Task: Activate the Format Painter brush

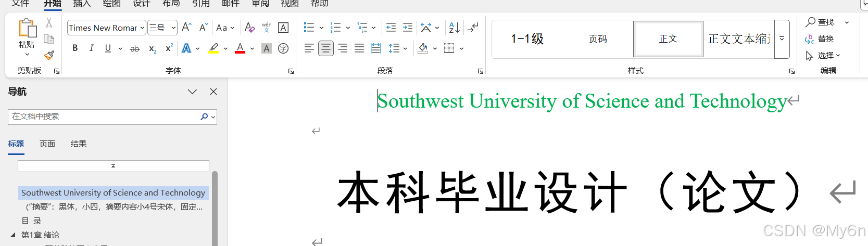Action: (x=49, y=55)
